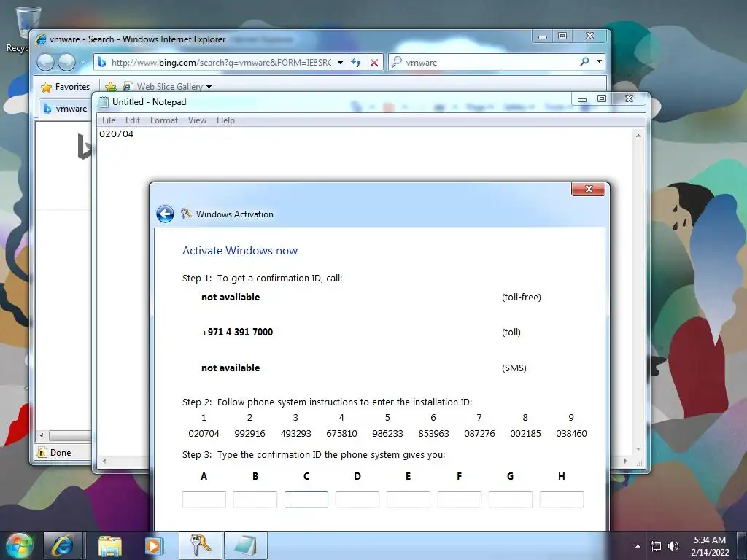
Task: Open the IE search provider dropdown
Action: point(600,61)
